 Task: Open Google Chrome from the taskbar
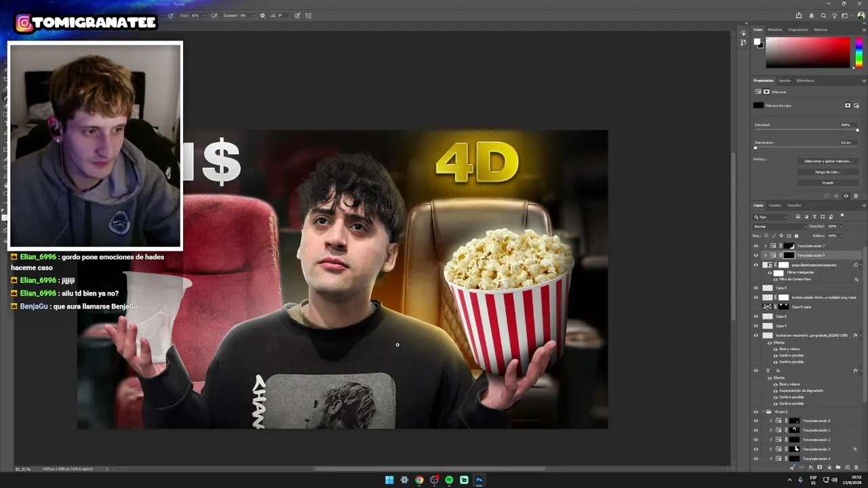click(419, 480)
